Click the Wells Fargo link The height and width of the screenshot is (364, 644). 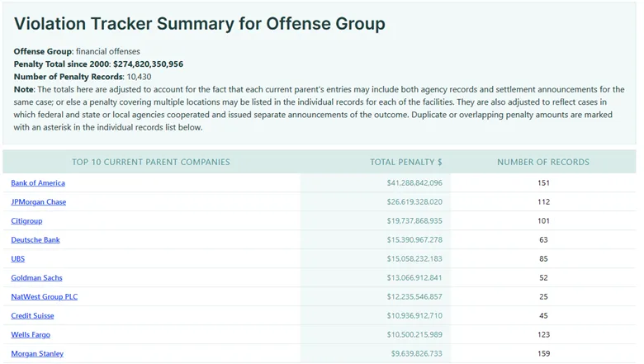coord(31,334)
